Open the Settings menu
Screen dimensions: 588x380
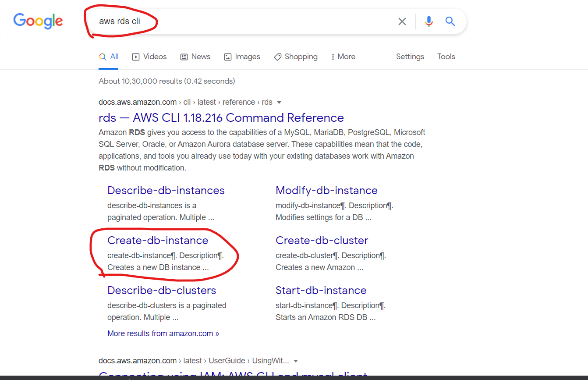(x=410, y=57)
